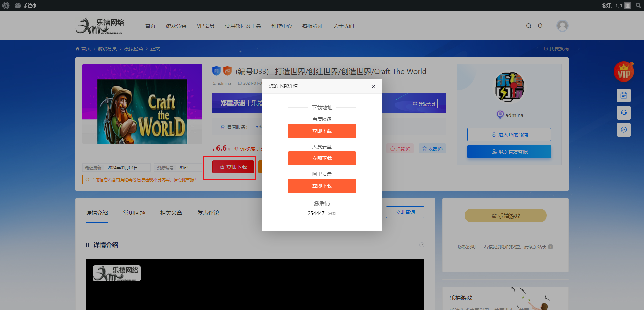Image resolution: width=644 pixels, height=310 pixels.
Task: Click 模拟经营 breadcrumb link
Action: (134, 49)
